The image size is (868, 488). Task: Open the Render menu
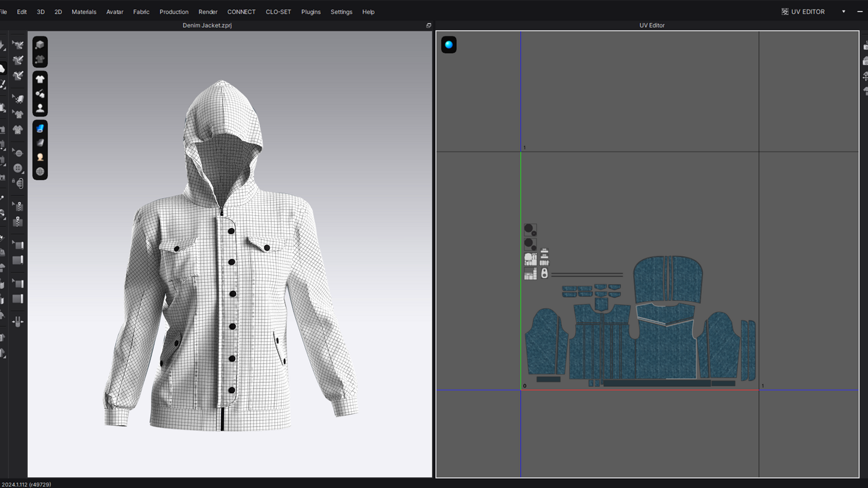pyautogui.click(x=208, y=12)
